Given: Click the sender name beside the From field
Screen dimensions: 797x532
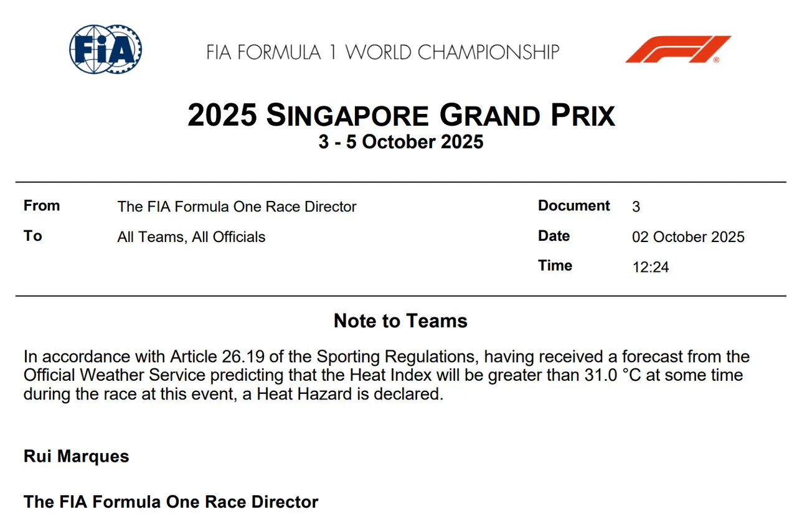Looking at the screenshot, I should [x=237, y=207].
